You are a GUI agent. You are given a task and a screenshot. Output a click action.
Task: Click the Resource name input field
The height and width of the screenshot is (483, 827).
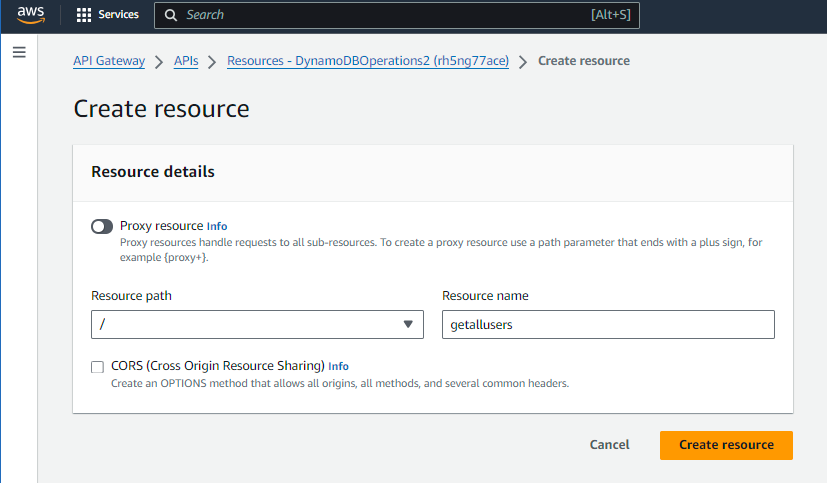(x=608, y=324)
